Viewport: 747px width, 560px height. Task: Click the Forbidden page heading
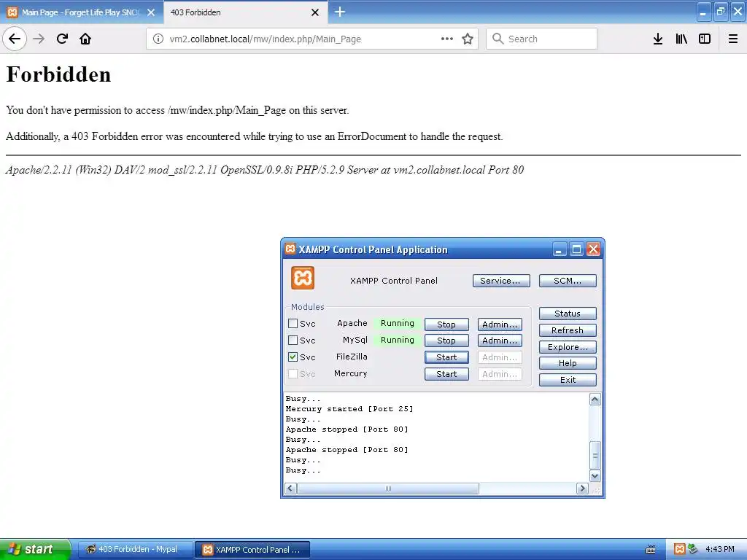[58, 74]
